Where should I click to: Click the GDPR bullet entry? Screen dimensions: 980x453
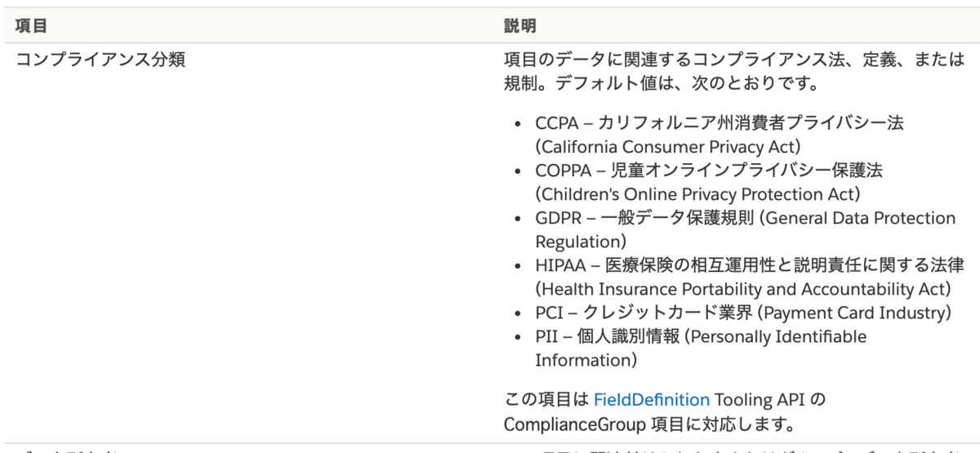click(x=745, y=229)
